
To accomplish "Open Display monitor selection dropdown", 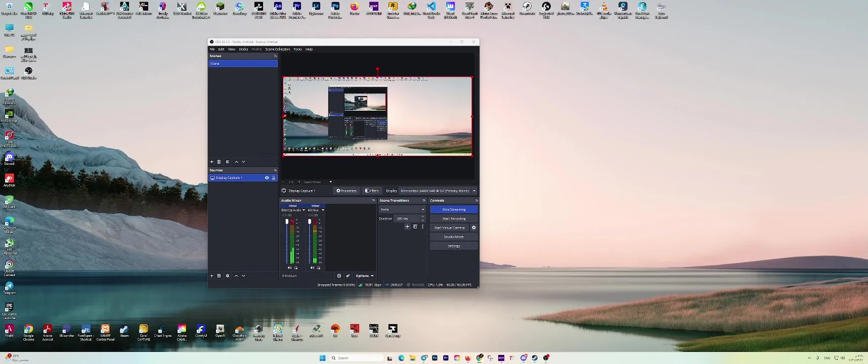I will [438, 191].
